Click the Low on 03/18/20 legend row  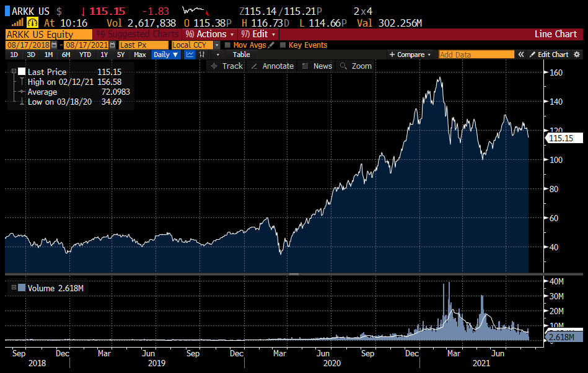coord(74,102)
